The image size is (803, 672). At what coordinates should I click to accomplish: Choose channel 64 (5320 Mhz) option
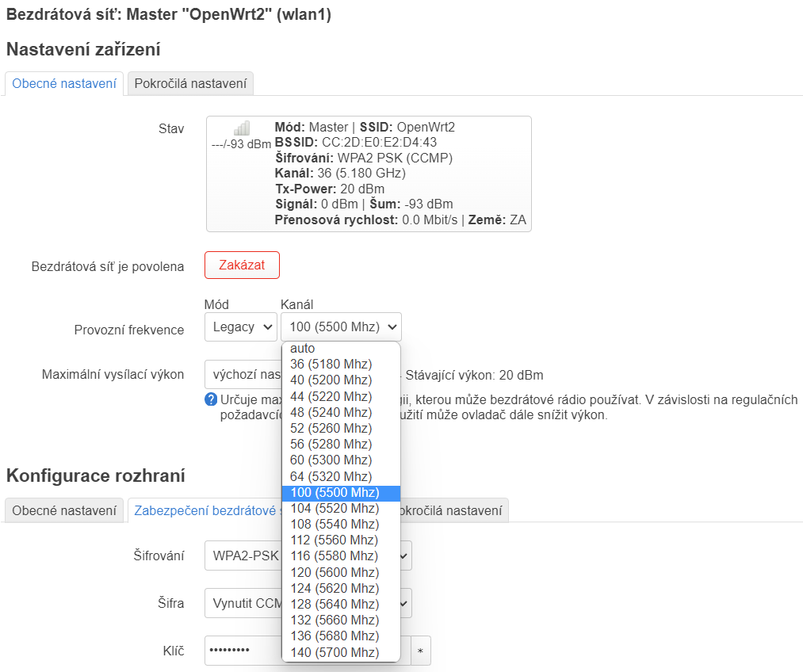pyautogui.click(x=331, y=476)
